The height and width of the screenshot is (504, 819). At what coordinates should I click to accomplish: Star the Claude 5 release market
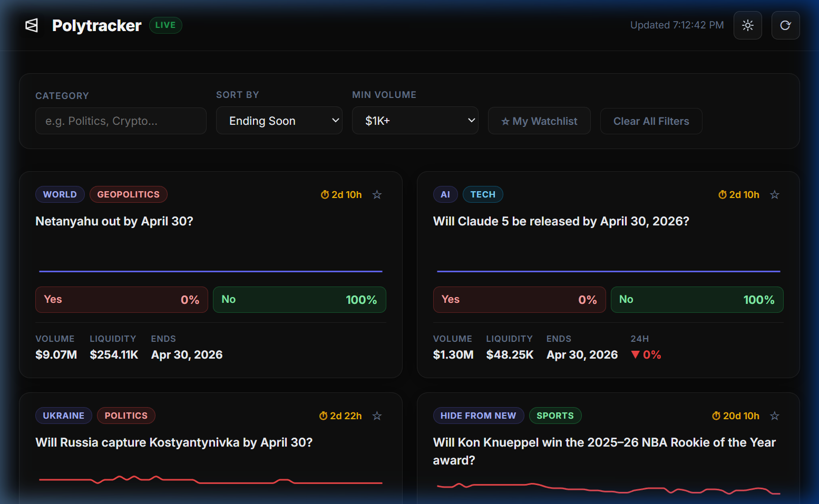pyautogui.click(x=774, y=195)
